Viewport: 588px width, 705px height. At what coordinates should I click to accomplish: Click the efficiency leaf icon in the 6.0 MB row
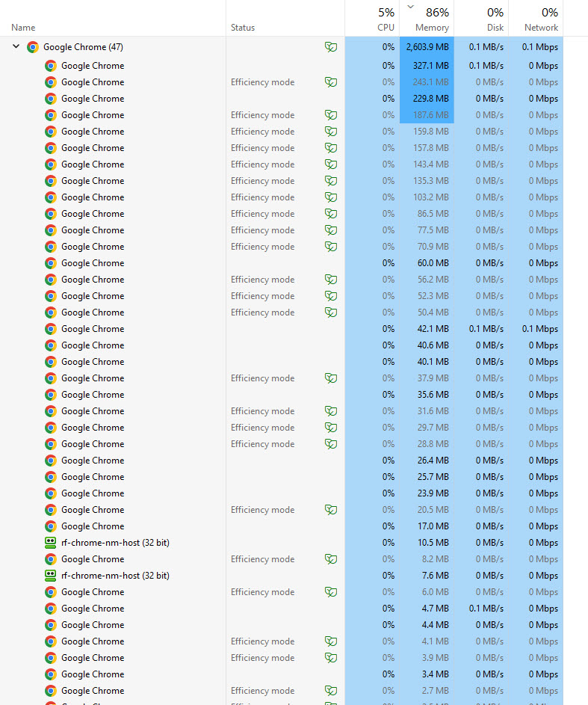331,591
